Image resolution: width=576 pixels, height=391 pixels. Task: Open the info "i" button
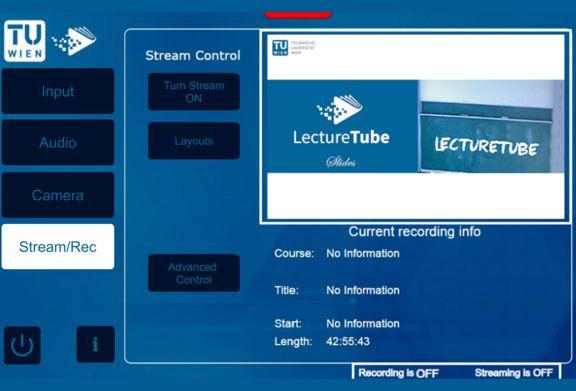click(x=96, y=344)
